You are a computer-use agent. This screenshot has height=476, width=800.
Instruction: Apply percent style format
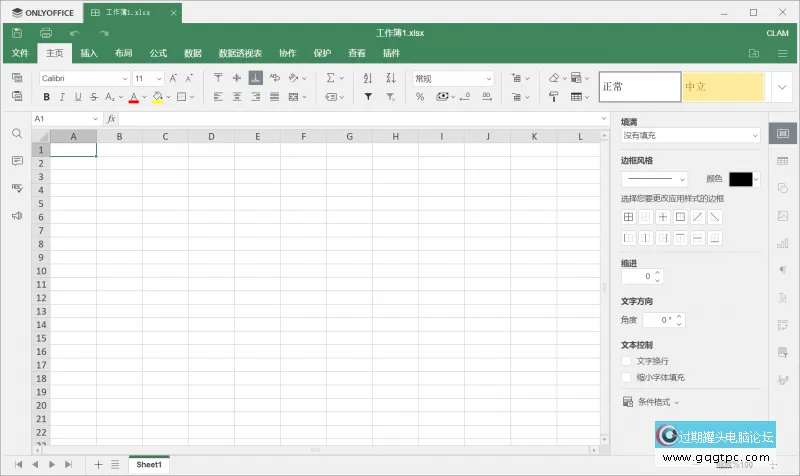[420, 96]
